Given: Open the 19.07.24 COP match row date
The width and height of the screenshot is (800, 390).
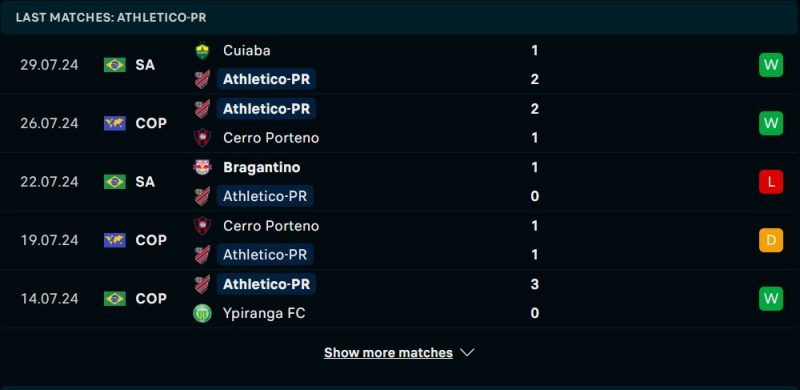Looking at the screenshot, I should point(49,240).
